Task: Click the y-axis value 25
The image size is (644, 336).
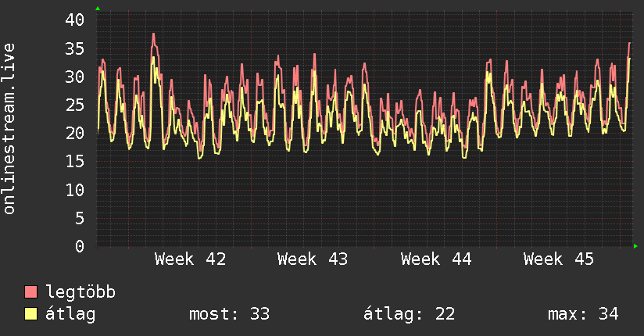Action: (x=74, y=105)
